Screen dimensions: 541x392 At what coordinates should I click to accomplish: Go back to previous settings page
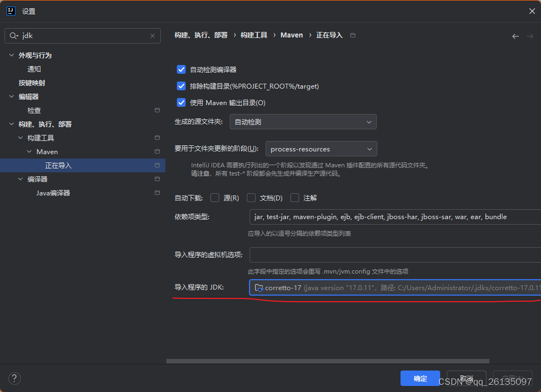pyautogui.click(x=516, y=36)
